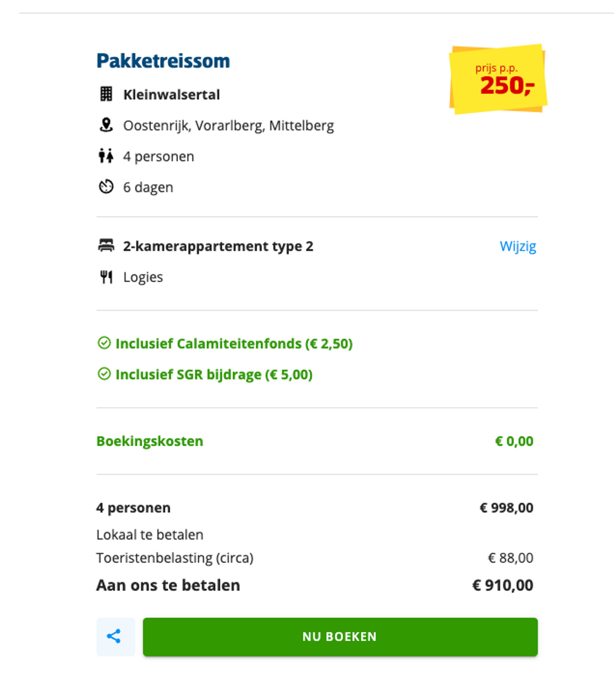Screen dimensions: 616x693
Task: Click the persons icon beside 4 personen
Action: (x=106, y=156)
